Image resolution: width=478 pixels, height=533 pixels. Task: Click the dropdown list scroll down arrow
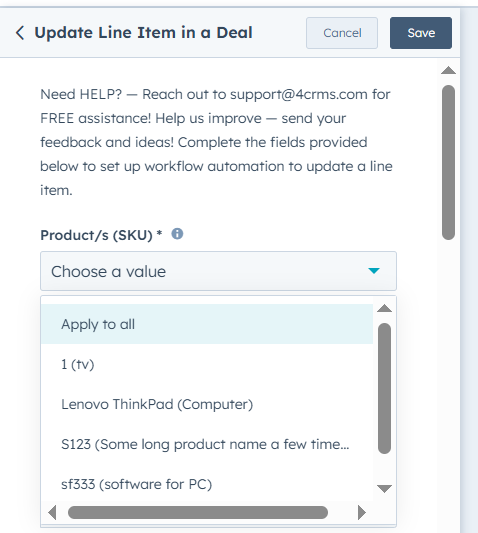[x=385, y=489]
